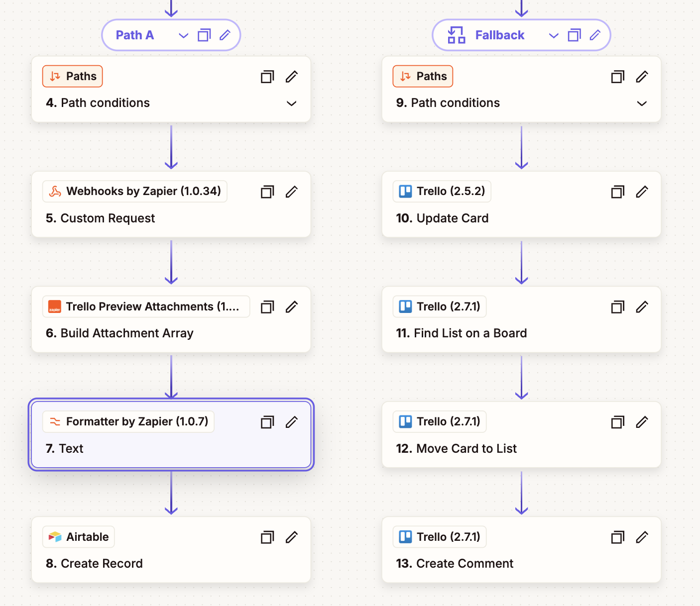Click Trello badge on Find List step
Viewport: 700px width, 606px height.
[x=440, y=306]
